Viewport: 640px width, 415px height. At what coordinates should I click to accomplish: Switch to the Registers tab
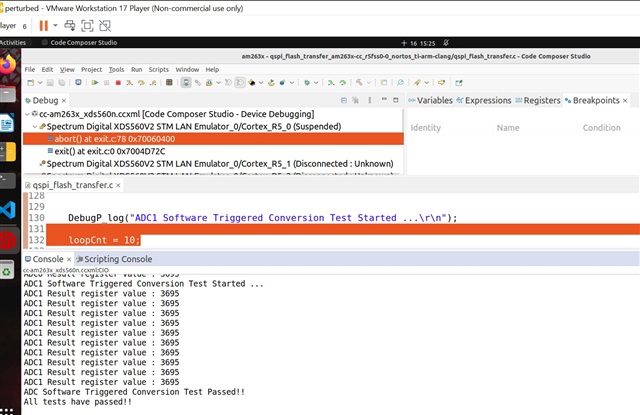click(538, 100)
